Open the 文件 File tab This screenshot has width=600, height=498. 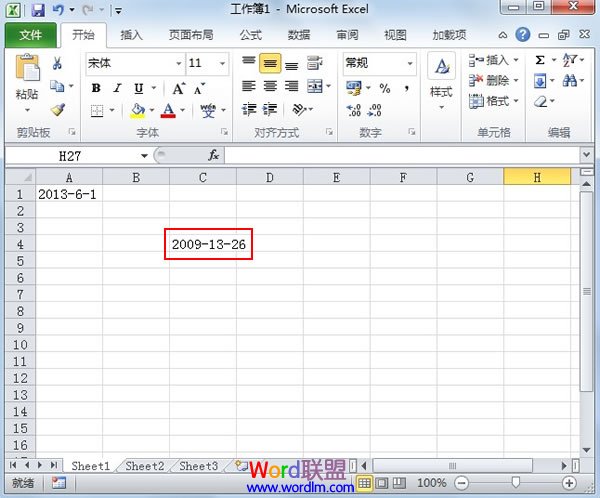[x=31, y=35]
